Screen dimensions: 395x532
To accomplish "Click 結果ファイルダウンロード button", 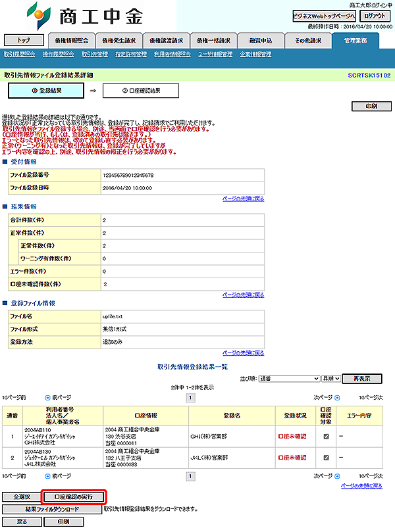I will [x=52, y=509].
